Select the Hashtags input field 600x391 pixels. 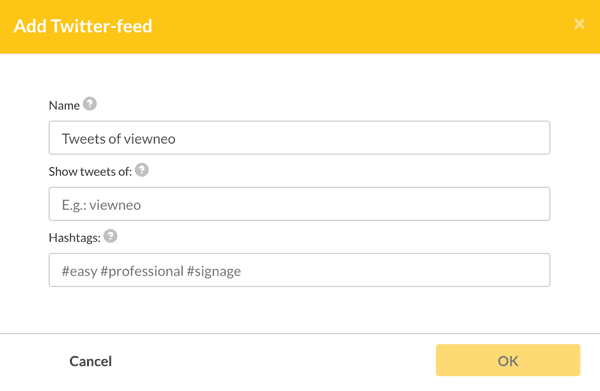(x=299, y=270)
